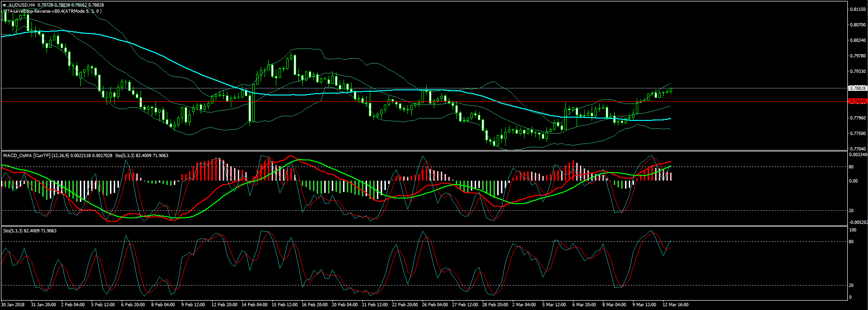Click the 0.80240 price axis label
This screenshot has width=868, height=310.
point(858,40)
